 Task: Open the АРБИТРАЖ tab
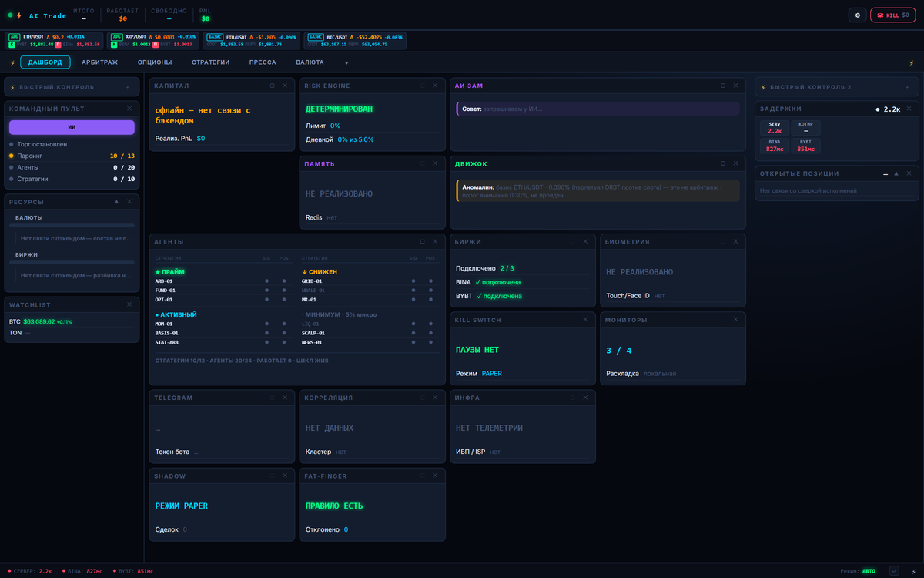[x=99, y=62]
